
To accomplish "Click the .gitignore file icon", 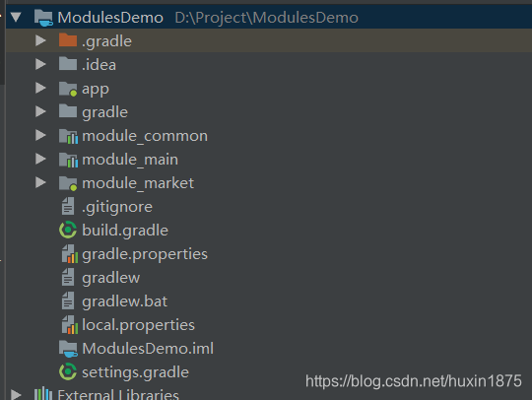I will pos(68,206).
